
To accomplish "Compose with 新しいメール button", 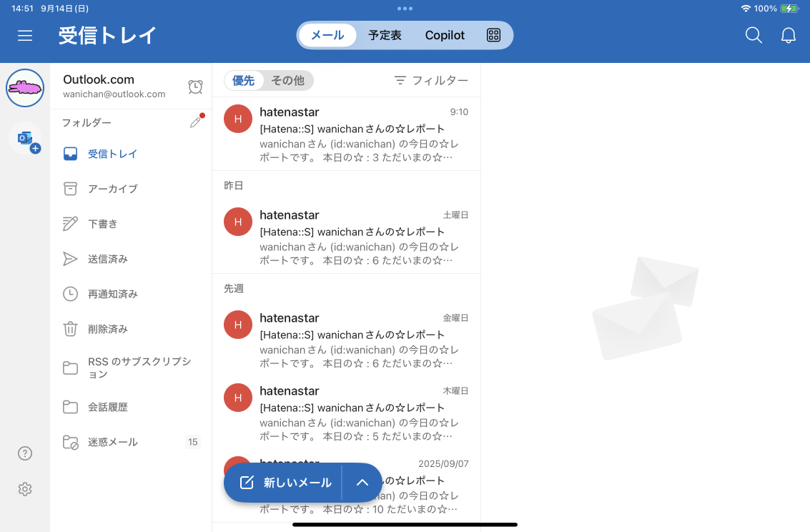I will pos(283,483).
